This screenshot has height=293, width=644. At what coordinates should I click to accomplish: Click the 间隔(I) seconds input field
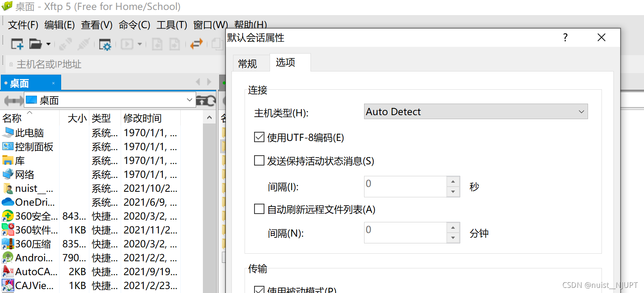pos(405,187)
